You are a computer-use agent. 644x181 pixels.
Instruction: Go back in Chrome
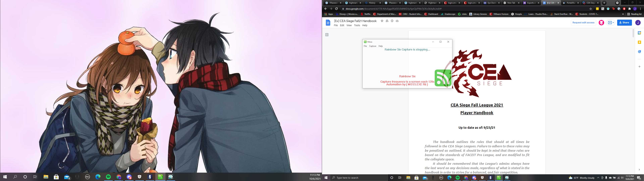pyautogui.click(x=326, y=9)
